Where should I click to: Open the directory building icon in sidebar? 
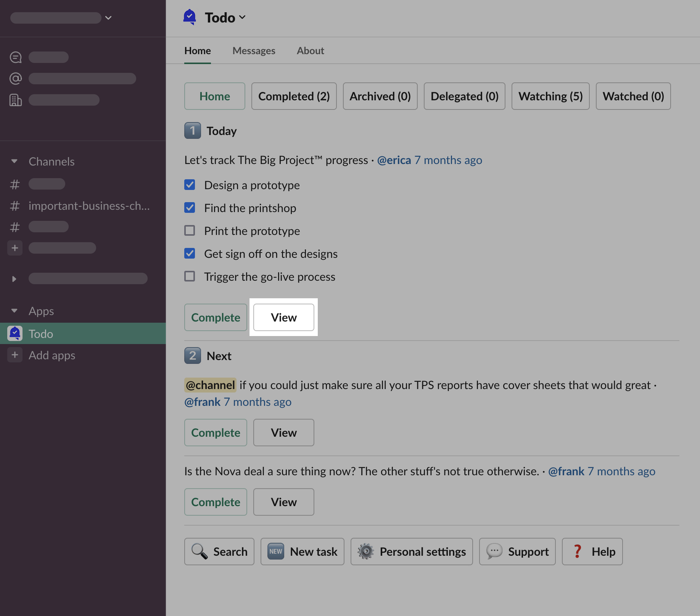[16, 100]
